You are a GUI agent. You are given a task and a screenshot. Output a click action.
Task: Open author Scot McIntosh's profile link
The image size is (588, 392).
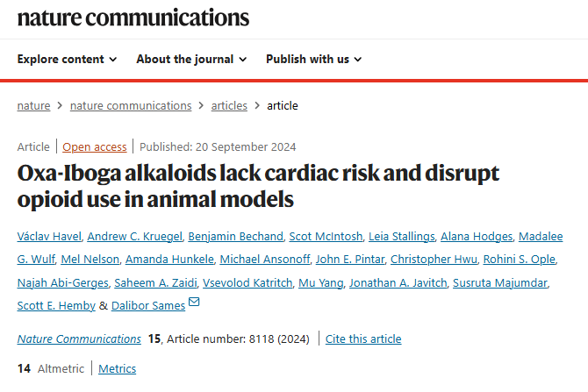click(x=326, y=237)
